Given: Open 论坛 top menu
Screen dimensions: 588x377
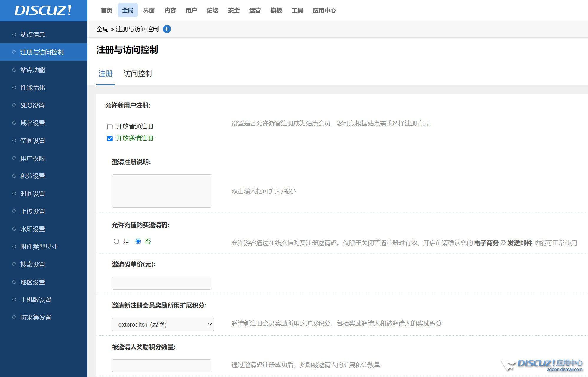Looking at the screenshot, I should pos(212,10).
